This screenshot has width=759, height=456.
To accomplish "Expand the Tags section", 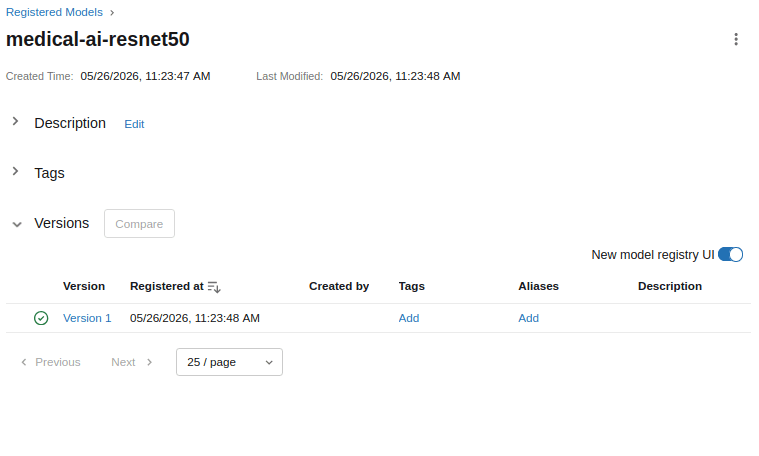I will [x=15, y=171].
